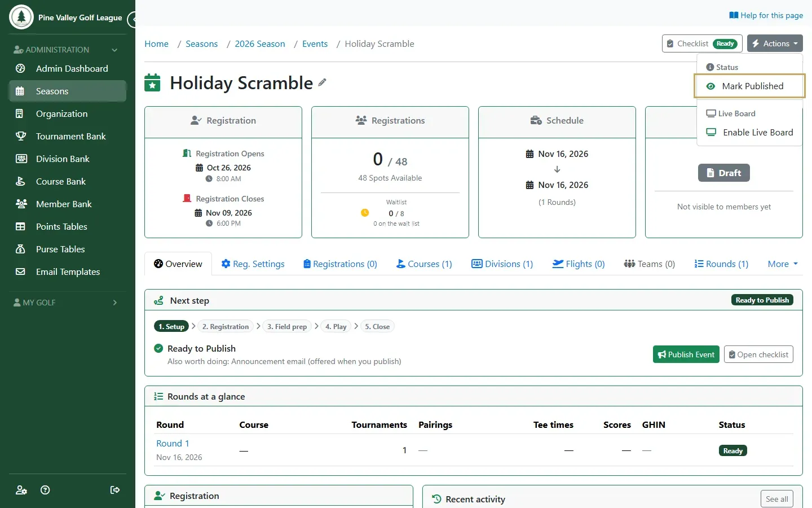
Task: Open the Registrations (0) tab
Action: coord(340,264)
